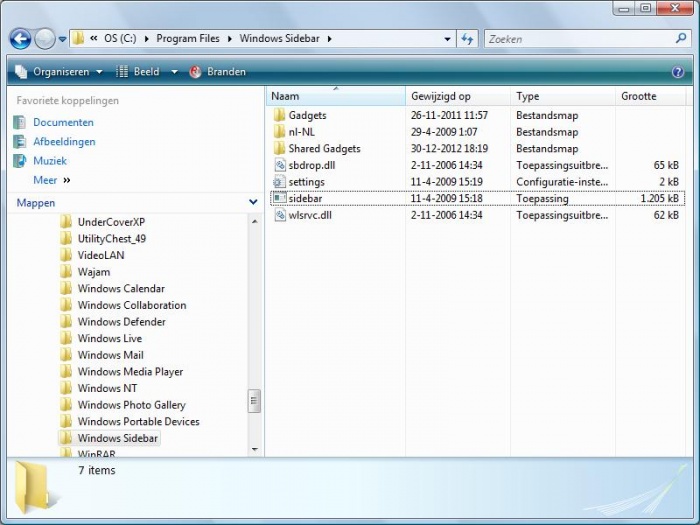This screenshot has width=700, height=525.
Task: Click the greyed Forward arrow button
Action: click(45, 39)
